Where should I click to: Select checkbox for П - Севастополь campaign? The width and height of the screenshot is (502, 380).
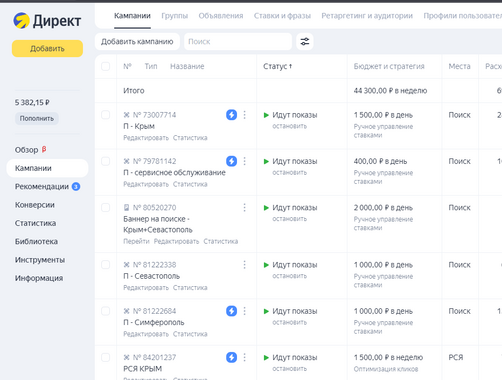tap(106, 265)
